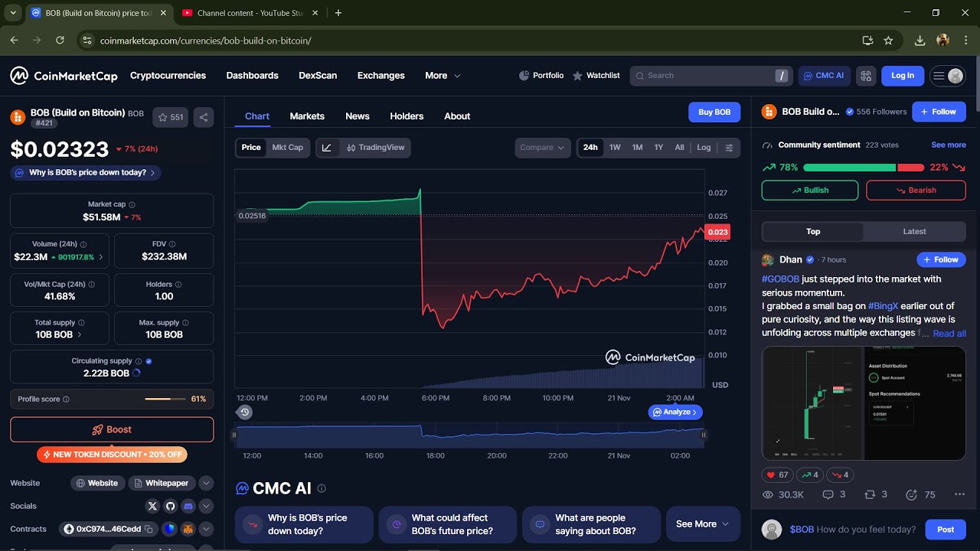Open the Portfolio pie chart link
Screen dimensions: 980x551
pyautogui.click(x=541, y=76)
